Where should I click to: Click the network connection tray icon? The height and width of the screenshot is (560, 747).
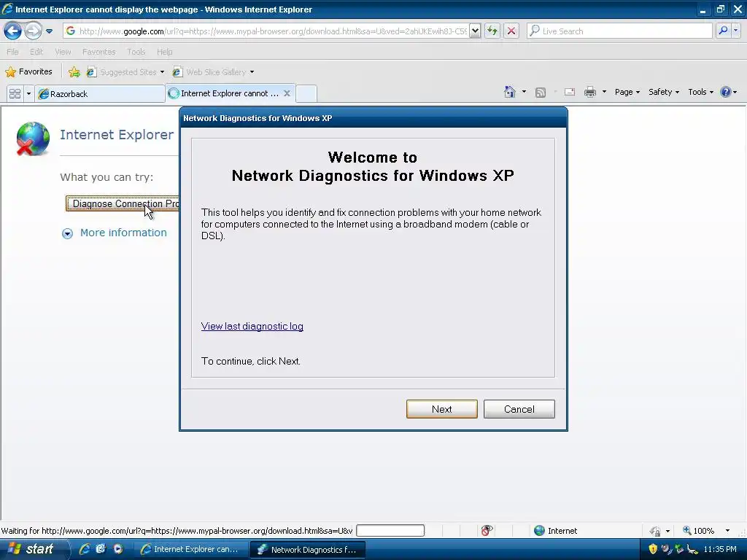692,550
